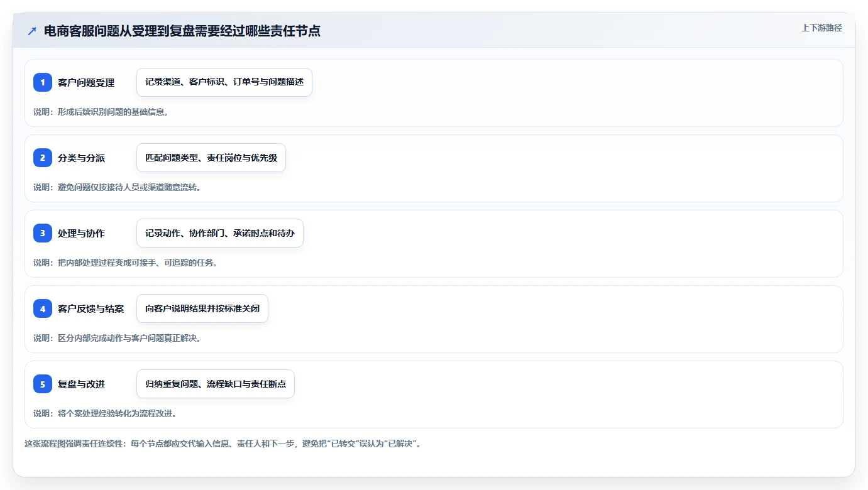Select the '复盘与改进' step heading
This screenshot has height=490, width=868.
click(x=82, y=384)
